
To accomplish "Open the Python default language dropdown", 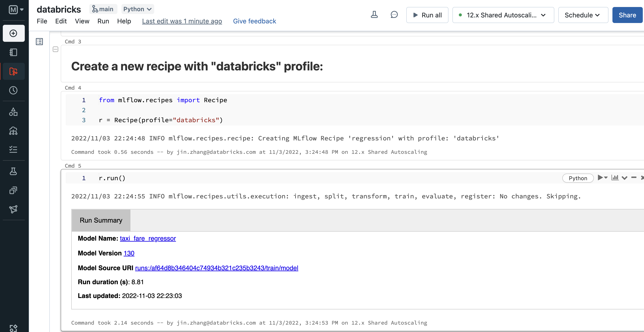I will coord(137,9).
